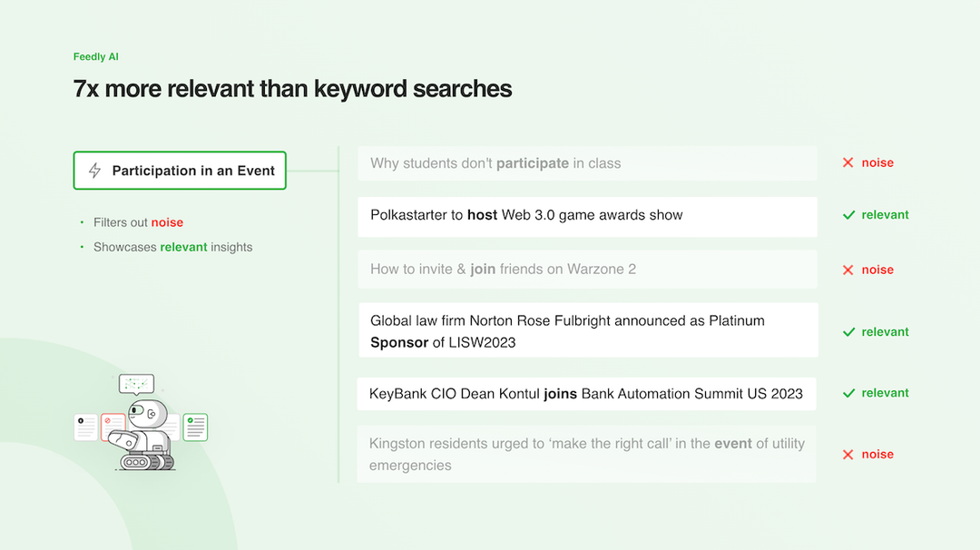Image resolution: width=980 pixels, height=550 pixels.
Task: Switch to the Kingston utility emergencies entry
Action: [587, 454]
